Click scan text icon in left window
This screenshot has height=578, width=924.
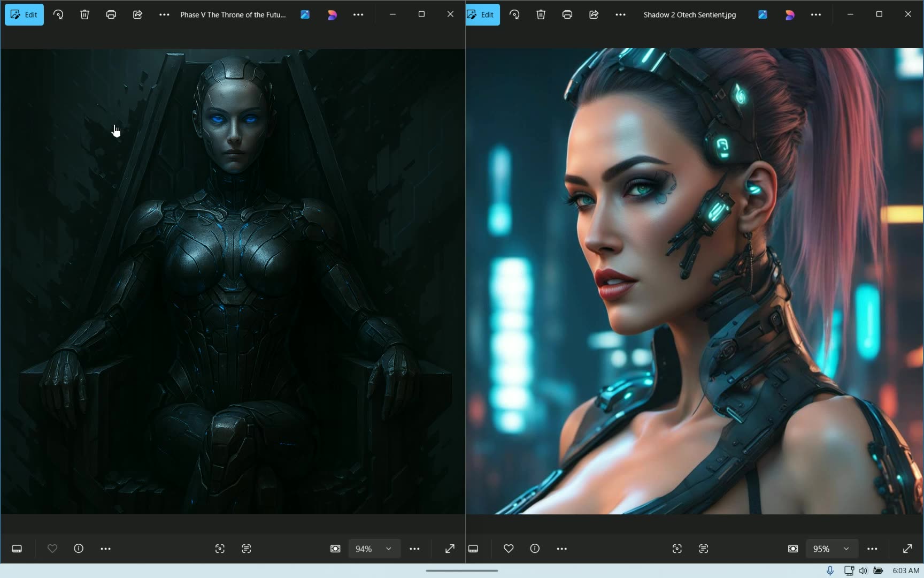(247, 549)
